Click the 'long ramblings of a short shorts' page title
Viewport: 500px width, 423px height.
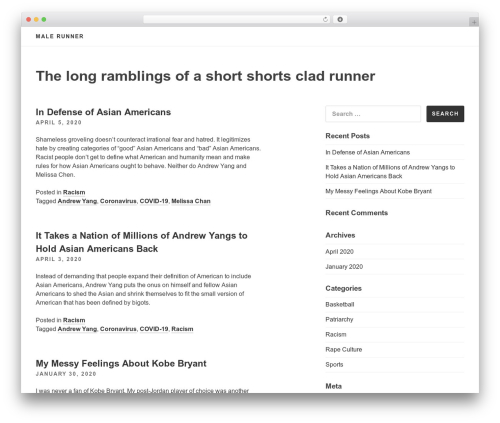205,76
